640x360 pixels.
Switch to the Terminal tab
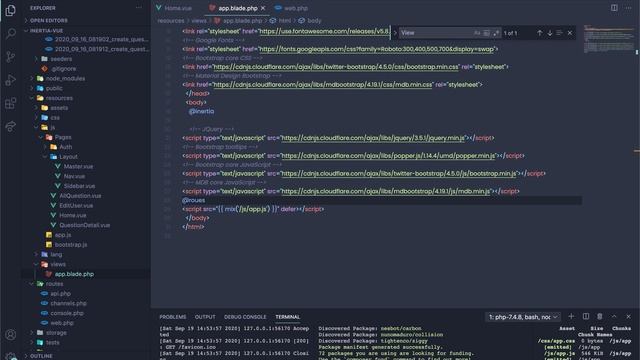[287, 317]
